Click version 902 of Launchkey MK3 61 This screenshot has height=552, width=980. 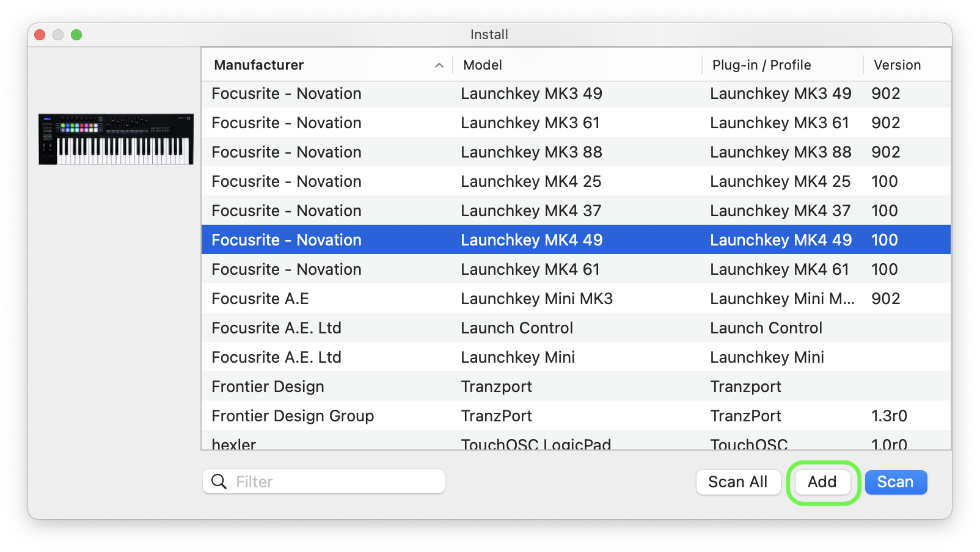885,123
